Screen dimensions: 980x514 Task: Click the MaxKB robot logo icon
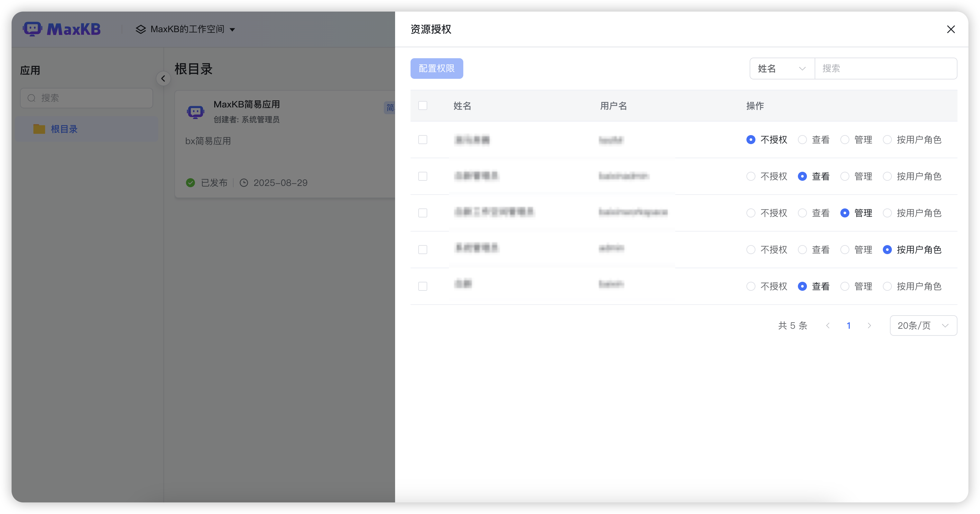(32, 29)
